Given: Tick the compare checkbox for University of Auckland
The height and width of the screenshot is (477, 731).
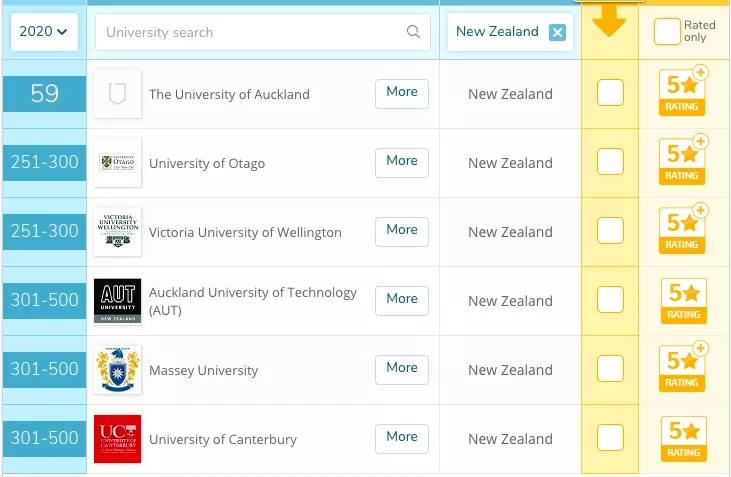Looking at the screenshot, I should tap(610, 93).
